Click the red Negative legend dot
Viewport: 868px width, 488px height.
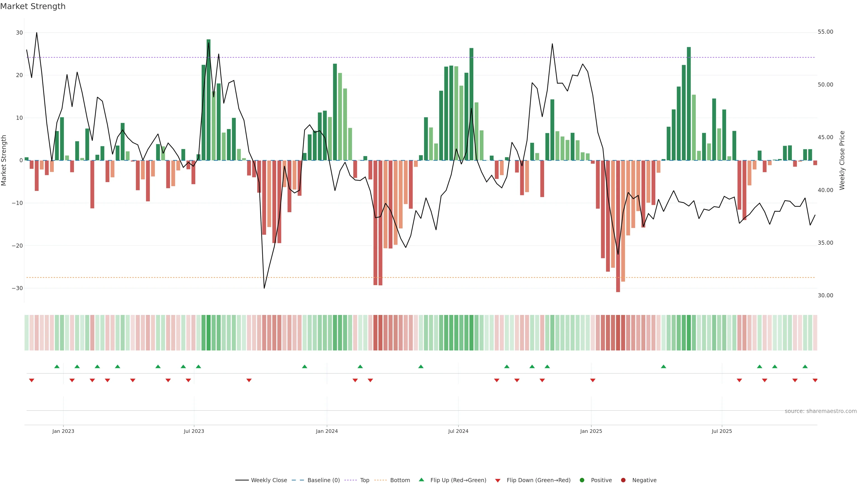click(623, 480)
